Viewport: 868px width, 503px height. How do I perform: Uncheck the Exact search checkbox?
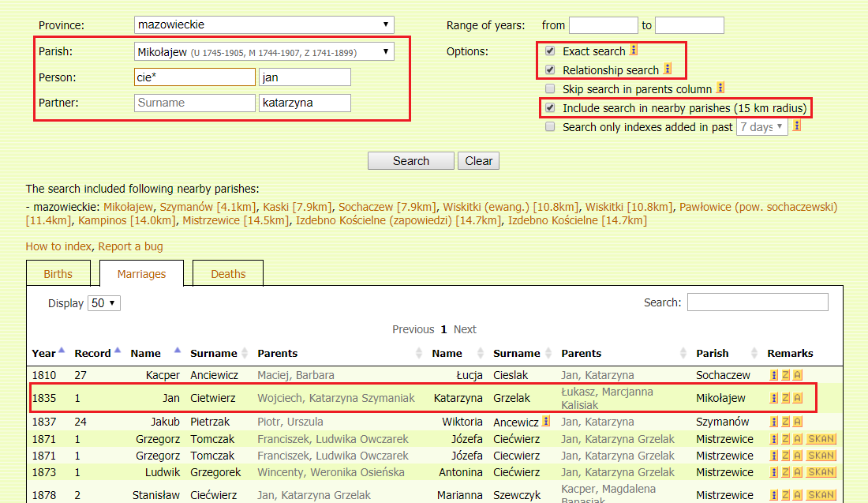pos(550,51)
